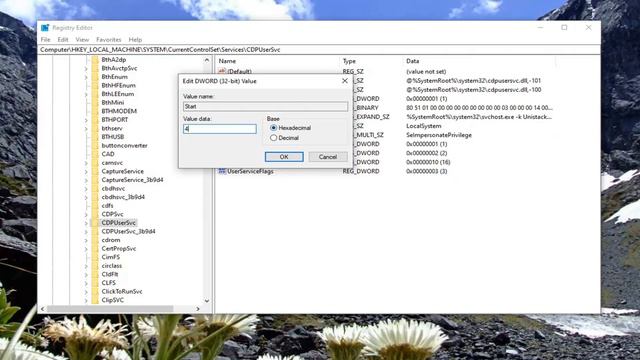Expand the CaptureService_3b9d4 key
Viewport: 640px width, 360px height.
[86, 180]
